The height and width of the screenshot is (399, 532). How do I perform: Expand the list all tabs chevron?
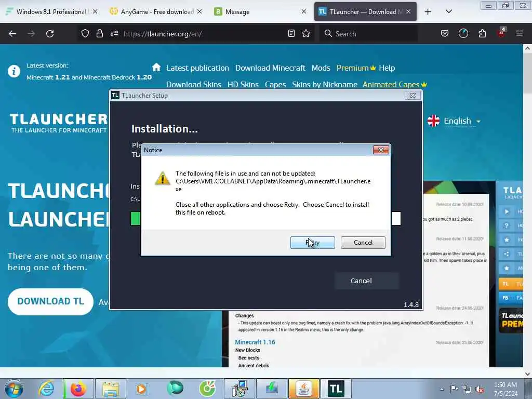coord(449,11)
